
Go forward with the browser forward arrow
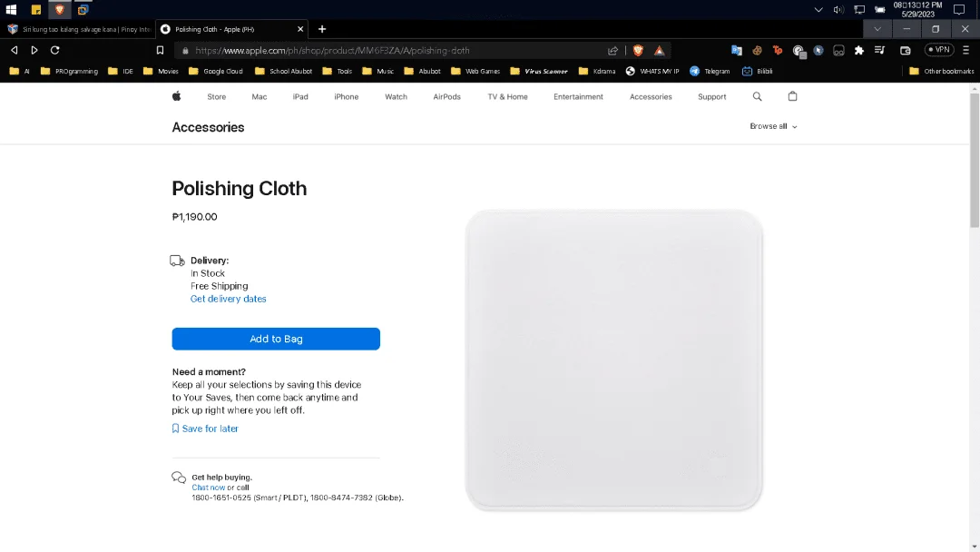coord(34,50)
